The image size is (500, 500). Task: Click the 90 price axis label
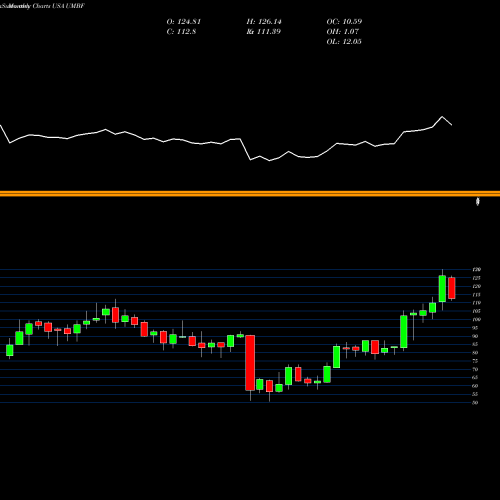(x=475, y=336)
